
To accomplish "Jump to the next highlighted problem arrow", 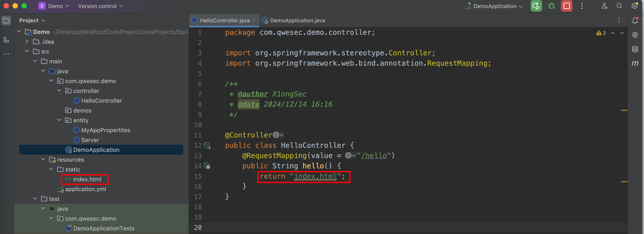I will point(622,33).
